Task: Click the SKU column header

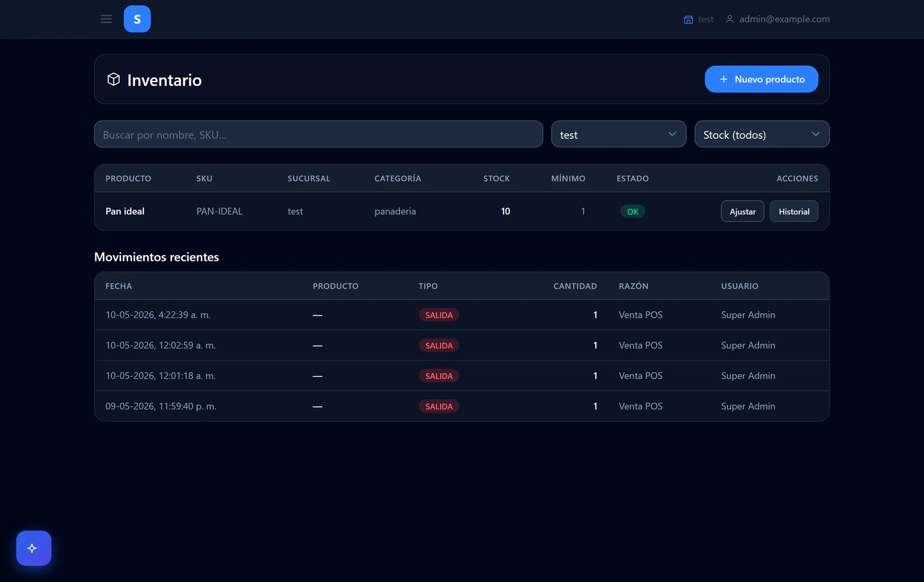Action: coord(204,178)
